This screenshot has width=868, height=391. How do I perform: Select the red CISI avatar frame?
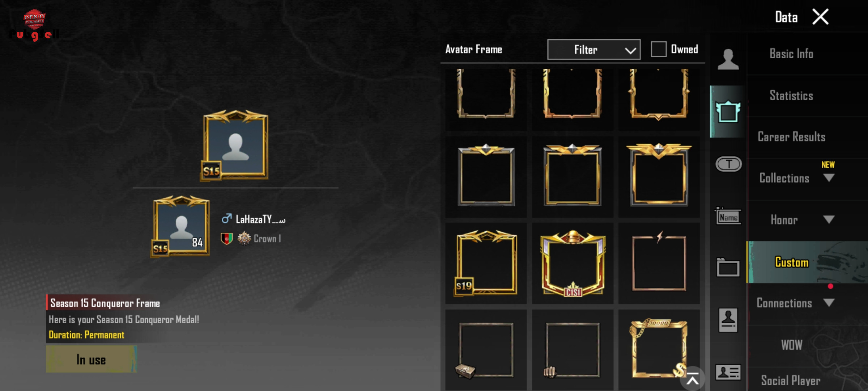click(x=573, y=263)
